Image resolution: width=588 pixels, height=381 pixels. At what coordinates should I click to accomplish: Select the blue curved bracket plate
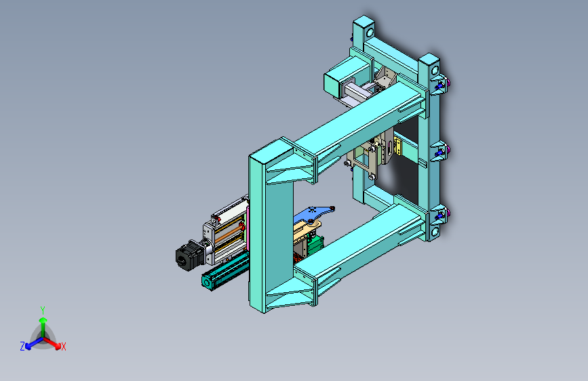(x=312, y=214)
